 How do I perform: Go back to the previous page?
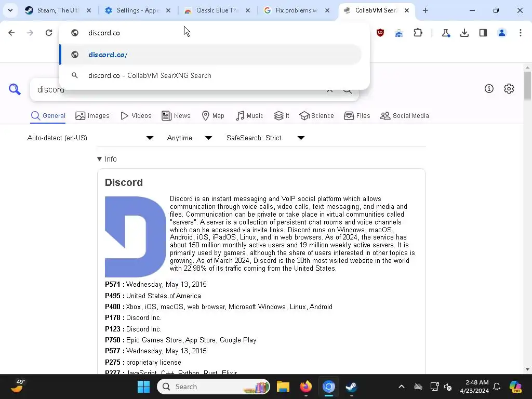(11, 33)
